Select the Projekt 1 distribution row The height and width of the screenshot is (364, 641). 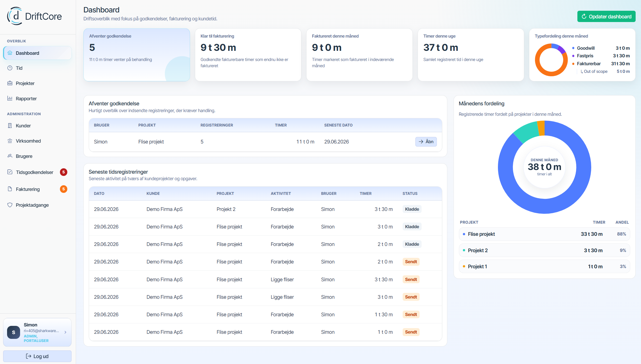click(544, 266)
